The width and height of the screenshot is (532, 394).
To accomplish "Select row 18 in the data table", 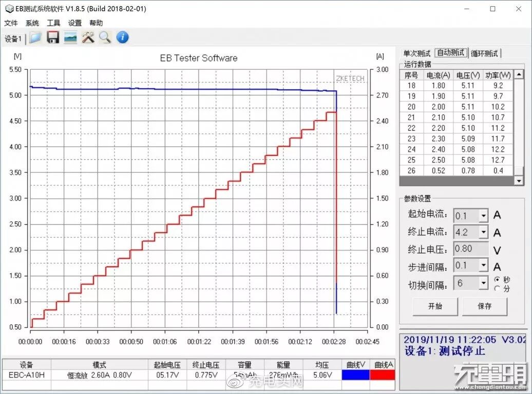I will [457, 86].
